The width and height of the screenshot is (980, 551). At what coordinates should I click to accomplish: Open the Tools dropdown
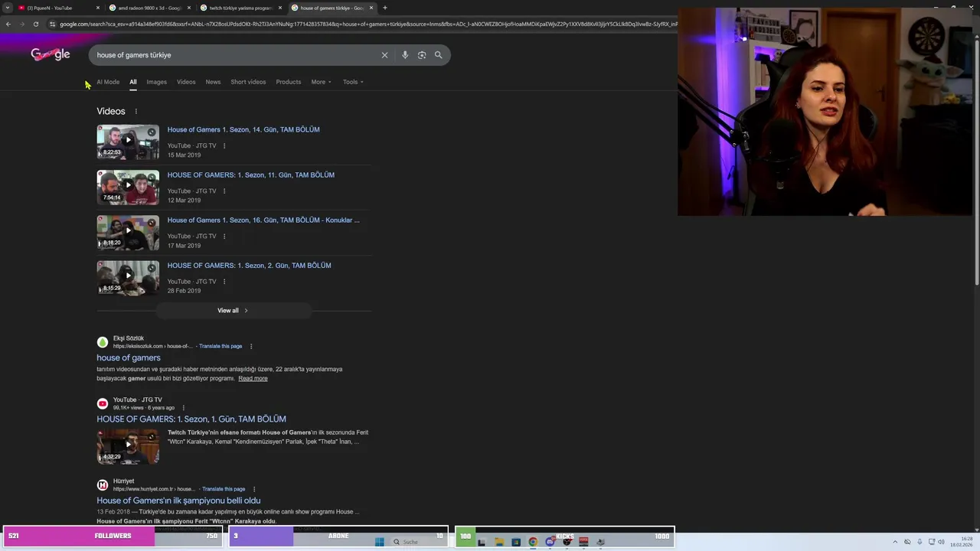click(x=353, y=82)
